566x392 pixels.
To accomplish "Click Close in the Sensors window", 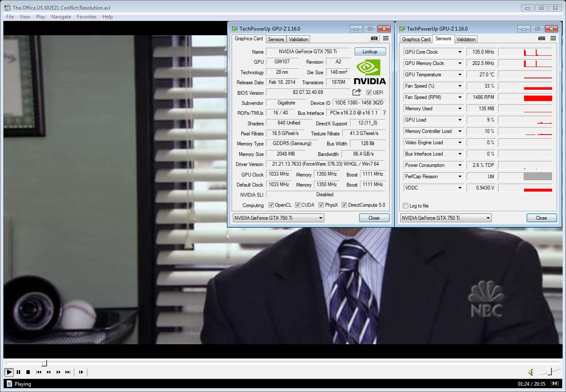I will click(x=541, y=218).
